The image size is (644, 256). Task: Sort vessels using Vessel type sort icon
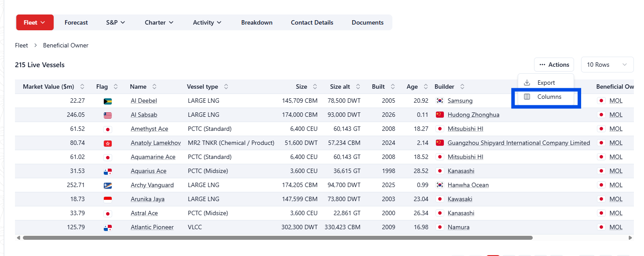point(226,87)
